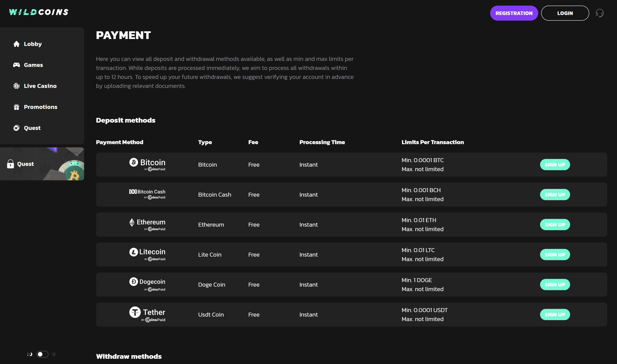Click 'Min. 0.001 BCH' limit text
Viewport: 617px width, 364px height.
point(421,190)
